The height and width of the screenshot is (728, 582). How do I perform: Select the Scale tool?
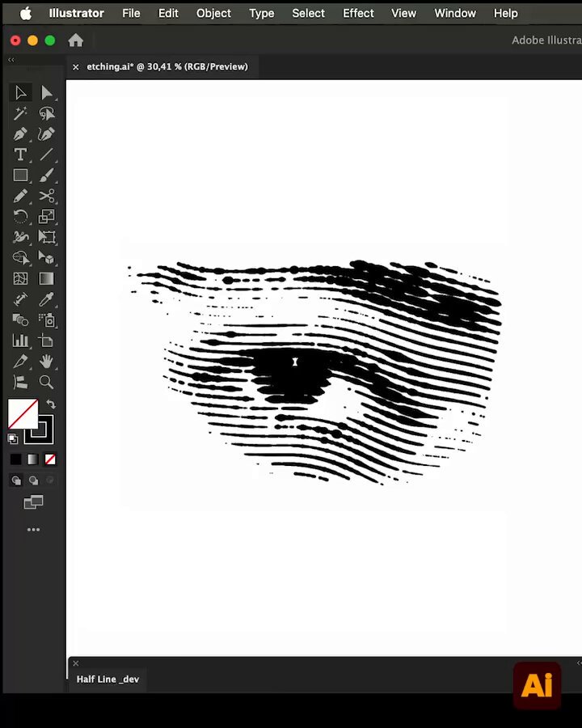(46, 216)
